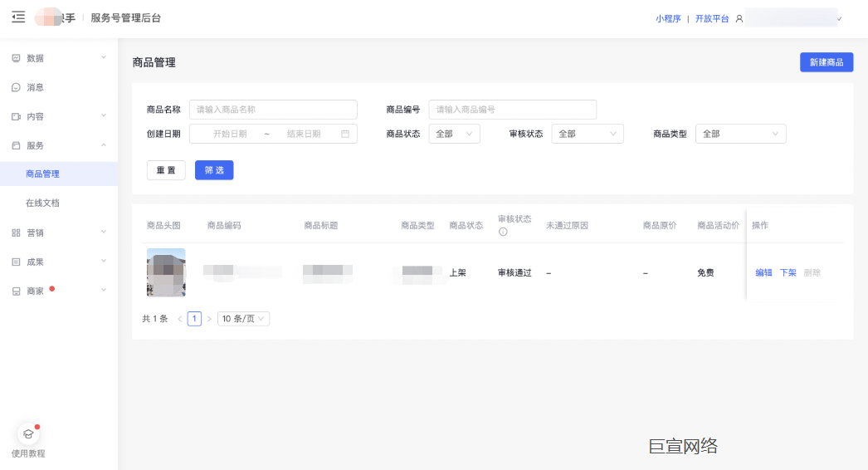Open the 10 条/页 page size dropdown
Viewport: 868px width, 470px height.
point(244,319)
